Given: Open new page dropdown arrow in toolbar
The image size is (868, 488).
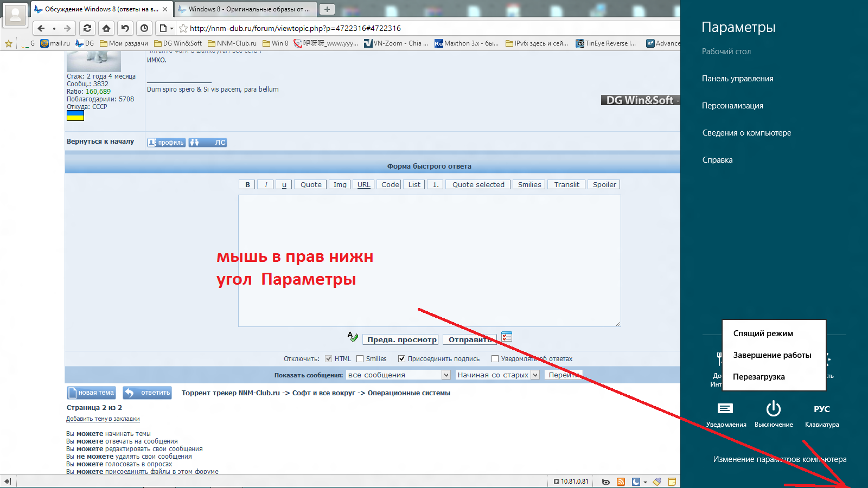Looking at the screenshot, I should (x=172, y=28).
